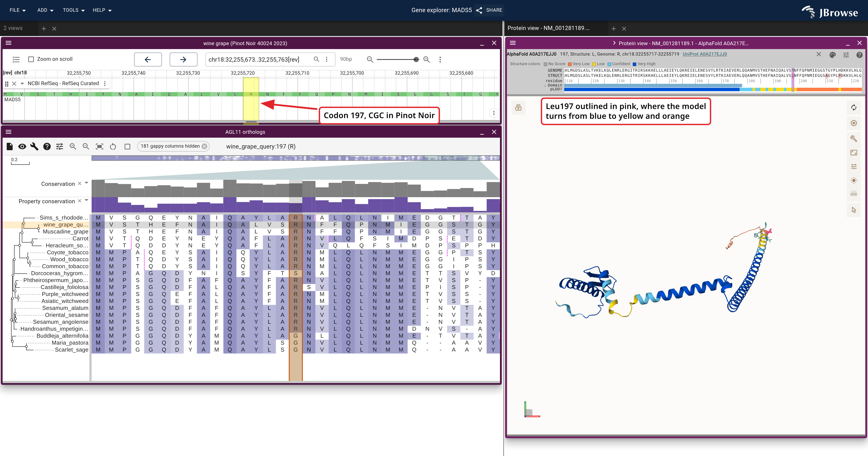Open the RefSeq Curated track three-dot menu
This screenshot has width=868, height=456.
coord(105,83)
